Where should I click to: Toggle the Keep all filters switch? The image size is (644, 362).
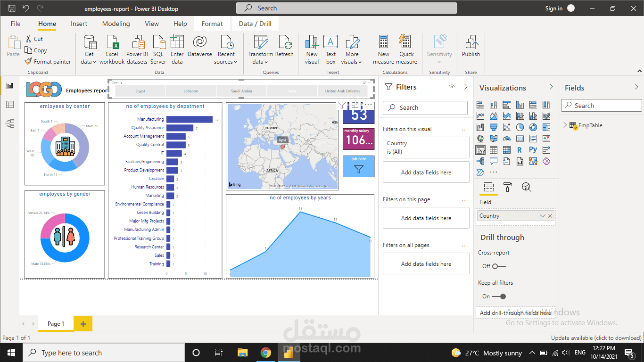pyautogui.click(x=499, y=296)
